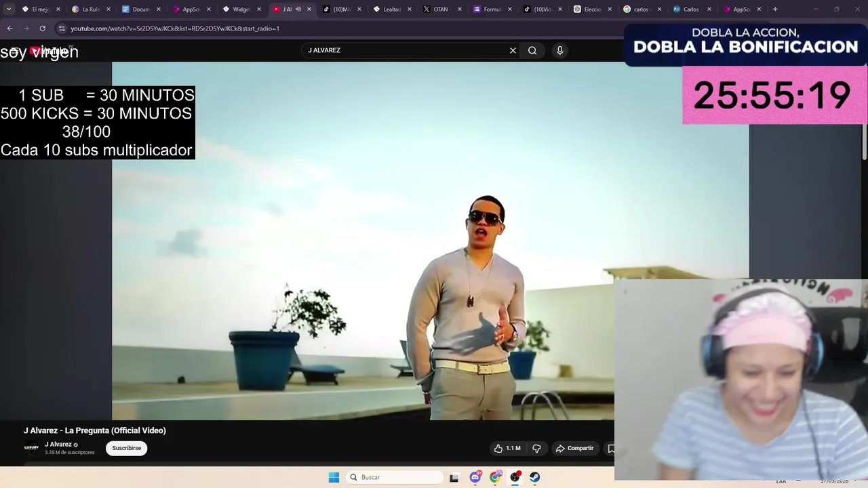The width and height of the screenshot is (868, 488).
Task: Close the OTAN tab
Action: [459, 9]
